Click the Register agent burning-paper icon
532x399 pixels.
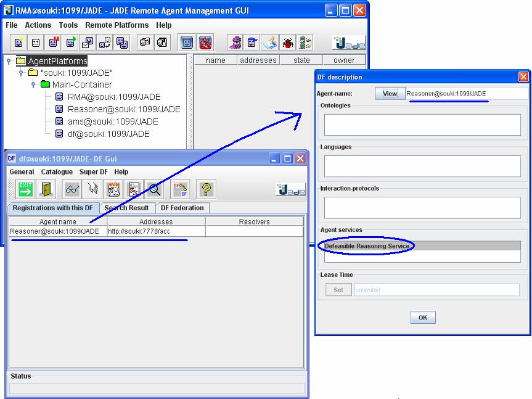pyautogui.click(x=113, y=189)
